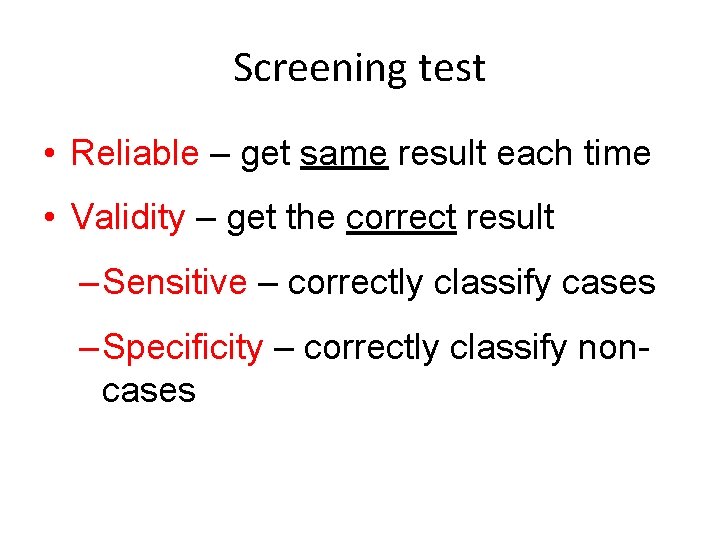Screen dimensions: 720x540
Task: Click the red word "Reliable"
Action: [135, 154]
